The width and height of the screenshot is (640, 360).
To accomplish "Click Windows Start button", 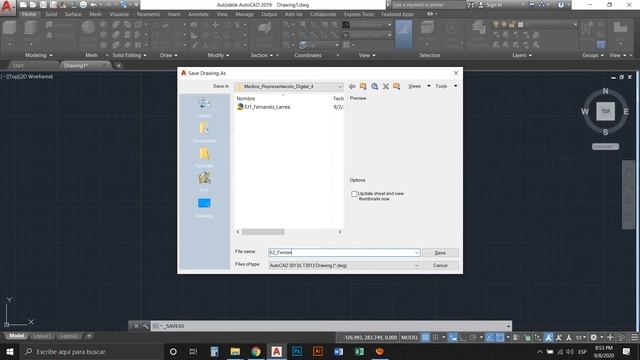I will click(x=10, y=351).
